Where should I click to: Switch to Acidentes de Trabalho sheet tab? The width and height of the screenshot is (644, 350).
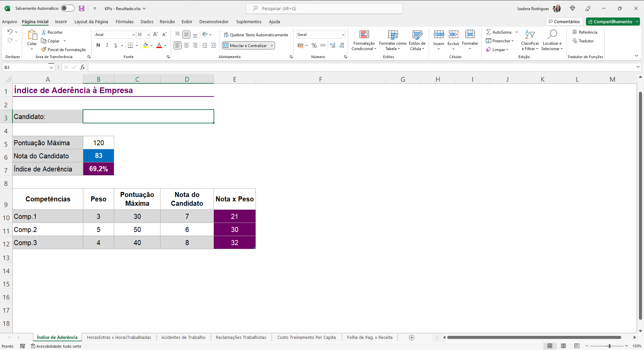click(x=183, y=337)
